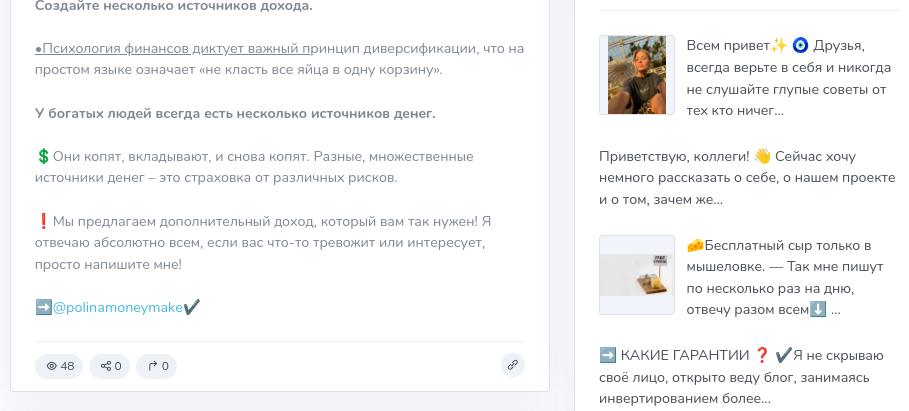Viewport: 909px width, 411px height.
Task: Click bold line 'У богатых людей всегда есть'
Action: pyautogui.click(x=235, y=114)
